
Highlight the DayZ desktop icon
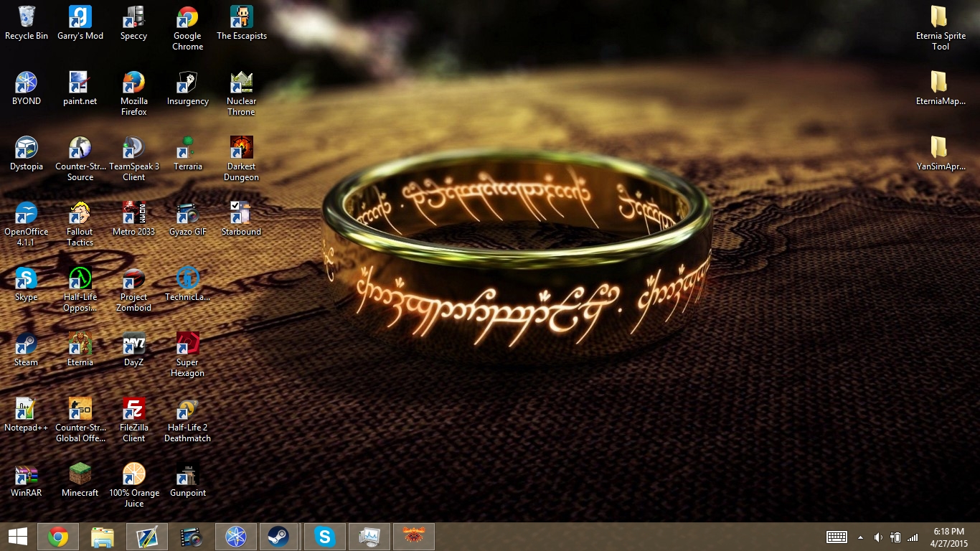pyautogui.click(x=133, y=349)
